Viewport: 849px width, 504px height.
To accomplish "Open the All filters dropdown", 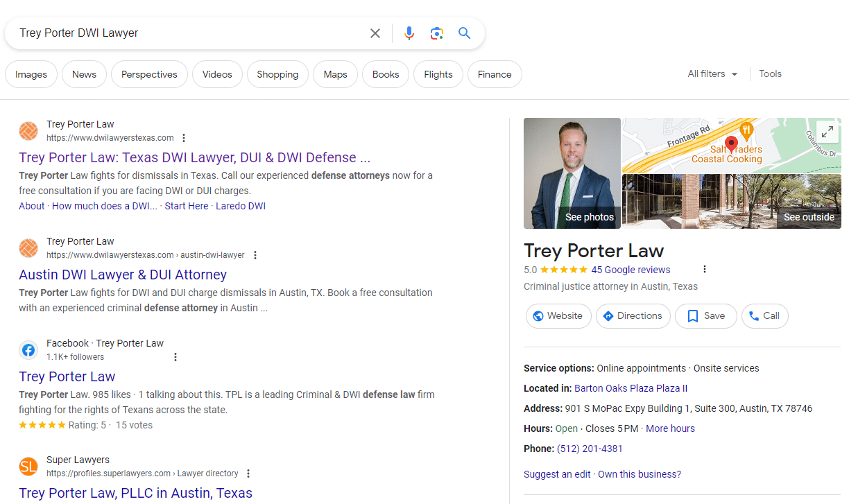I will click(x=712, y=74).
